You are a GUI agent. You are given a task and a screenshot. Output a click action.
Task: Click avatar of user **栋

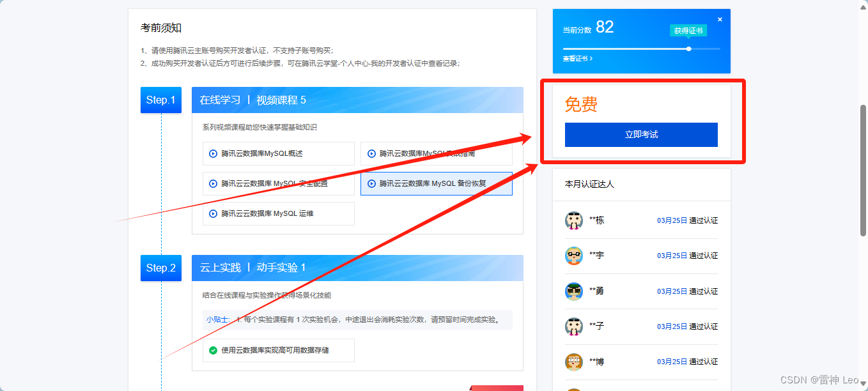[574, 220]
